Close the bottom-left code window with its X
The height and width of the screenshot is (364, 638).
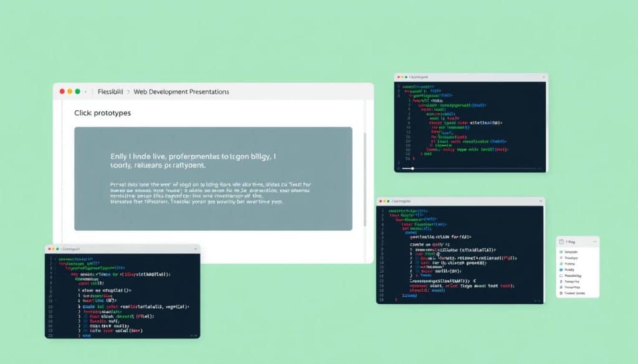pyautogui.click(x=196, y=249)
